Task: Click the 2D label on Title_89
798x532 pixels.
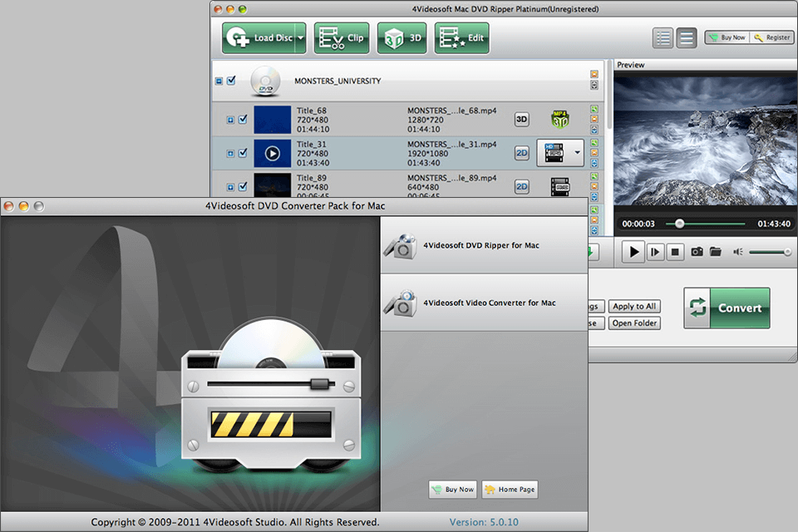Action: click(521, 186)
